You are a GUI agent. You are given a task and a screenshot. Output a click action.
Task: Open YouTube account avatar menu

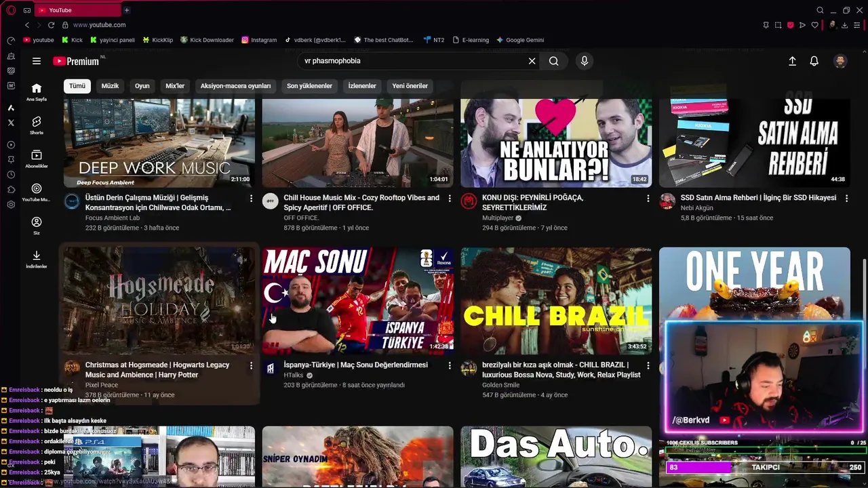[x=840, y=61]
